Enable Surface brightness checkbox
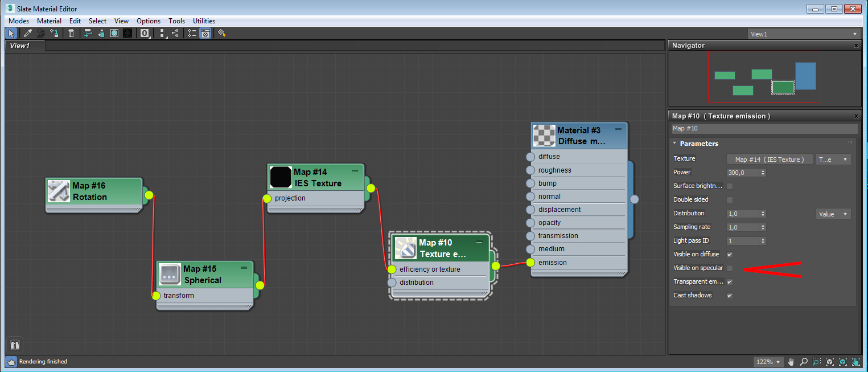The height and width of the screenshot is (372, 868). coord(730,186)
